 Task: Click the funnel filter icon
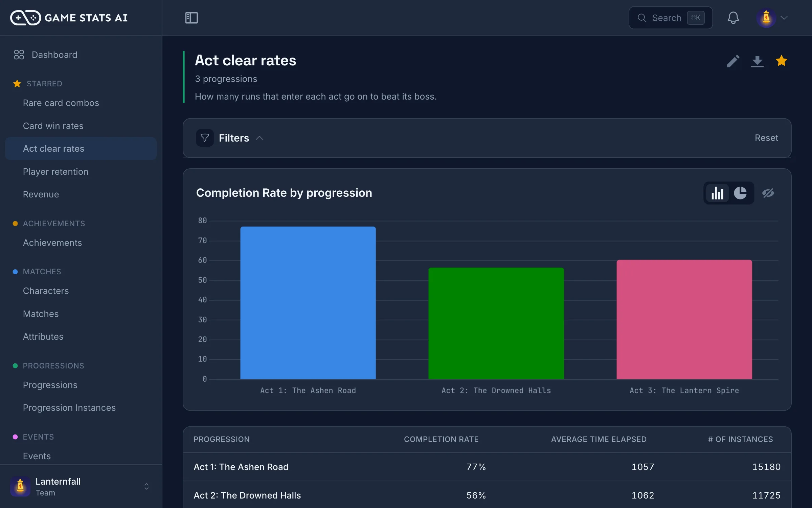coord(205,138)
